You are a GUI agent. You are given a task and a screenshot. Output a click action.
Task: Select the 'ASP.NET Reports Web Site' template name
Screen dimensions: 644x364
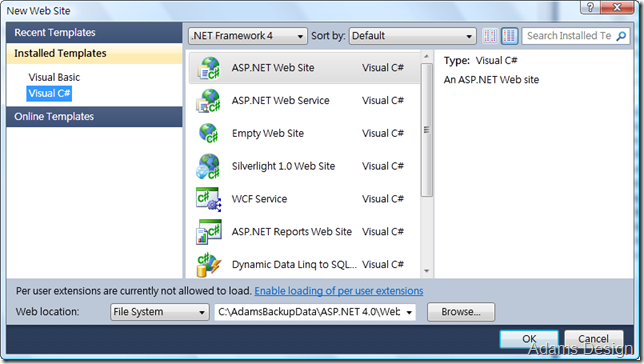coord(292,232)
